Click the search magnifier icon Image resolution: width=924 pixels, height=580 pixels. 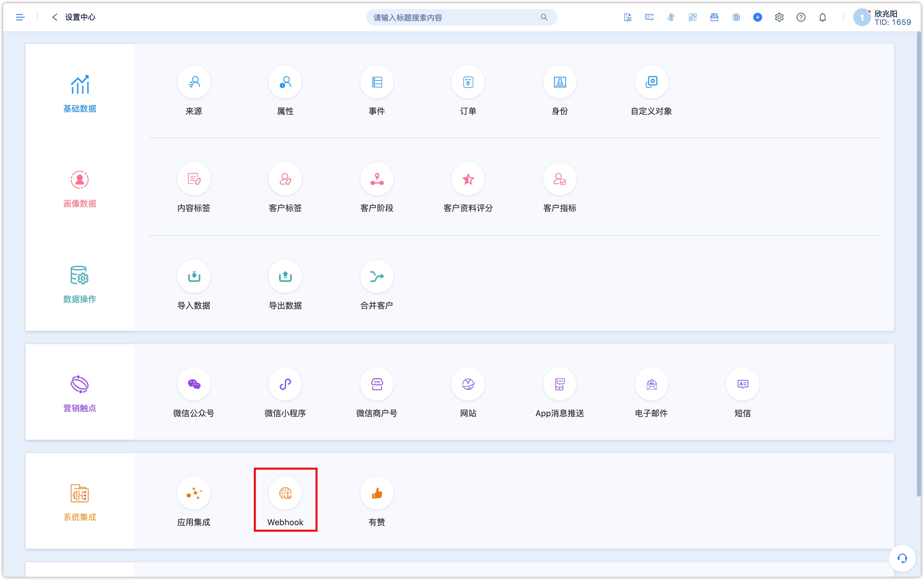pyautogui.click(x=544, y=17)
